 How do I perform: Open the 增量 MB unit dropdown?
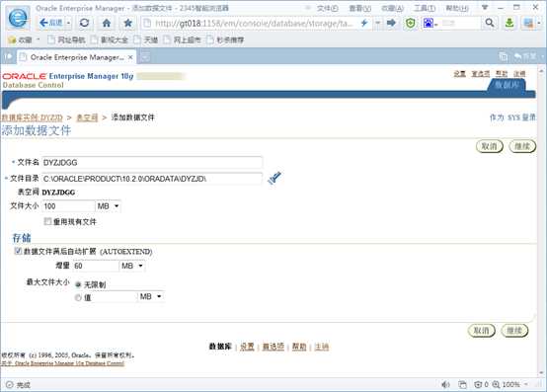[x=132, y=266]
